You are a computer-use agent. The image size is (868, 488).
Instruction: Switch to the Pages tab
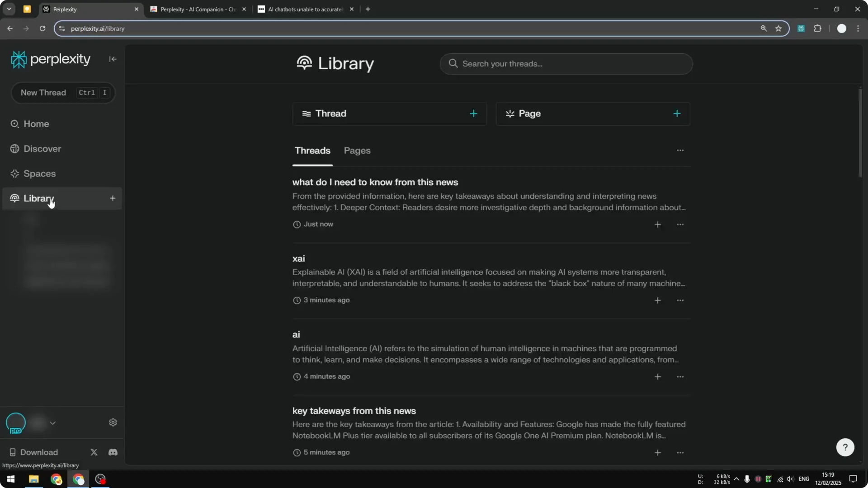point(357,150)
